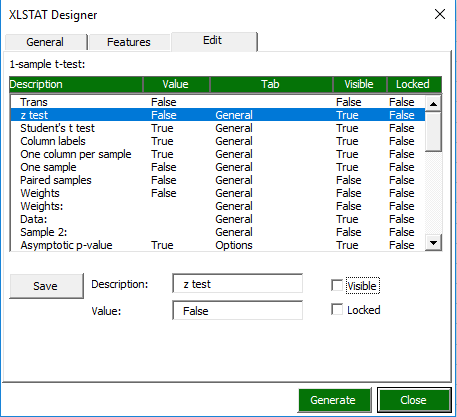Image resolution: width=457 pixels, height=417 pixels.
Task: Select the Data: row
Action: tap(218, 219)
